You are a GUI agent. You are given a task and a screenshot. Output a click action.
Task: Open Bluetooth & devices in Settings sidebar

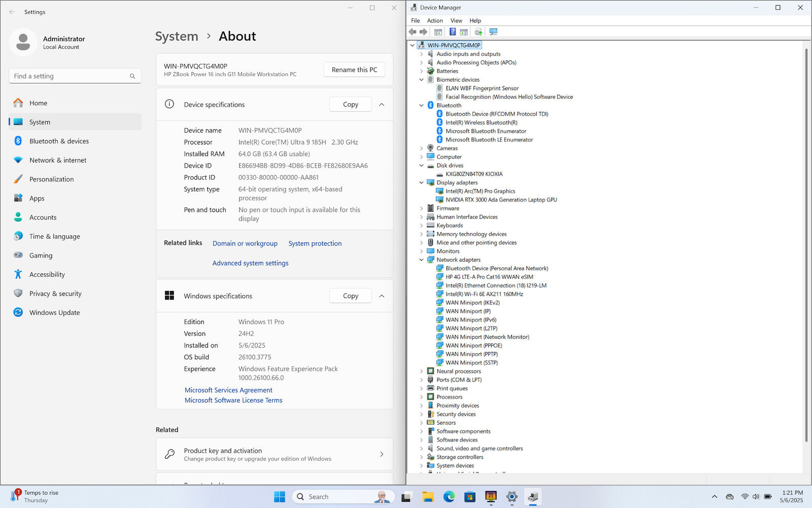(x=75, y=141)
